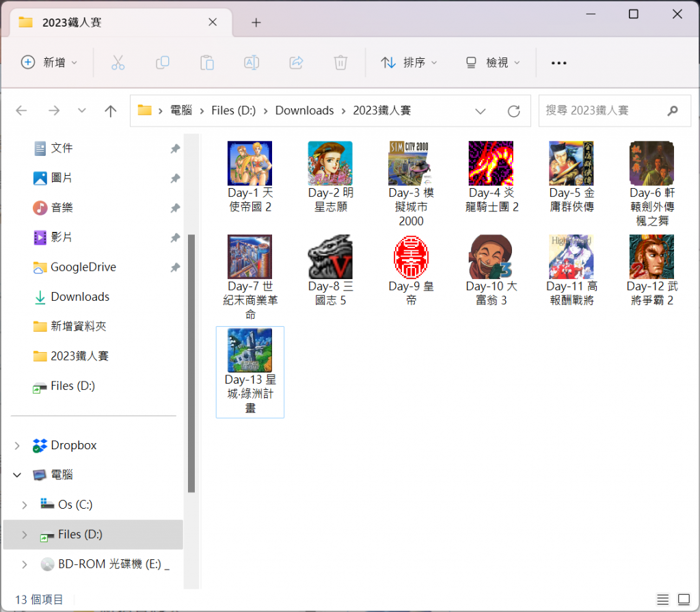Select the Day-8 三國志 5 file
This screenshot has height=612, width=700.
(x=330, y=270)
